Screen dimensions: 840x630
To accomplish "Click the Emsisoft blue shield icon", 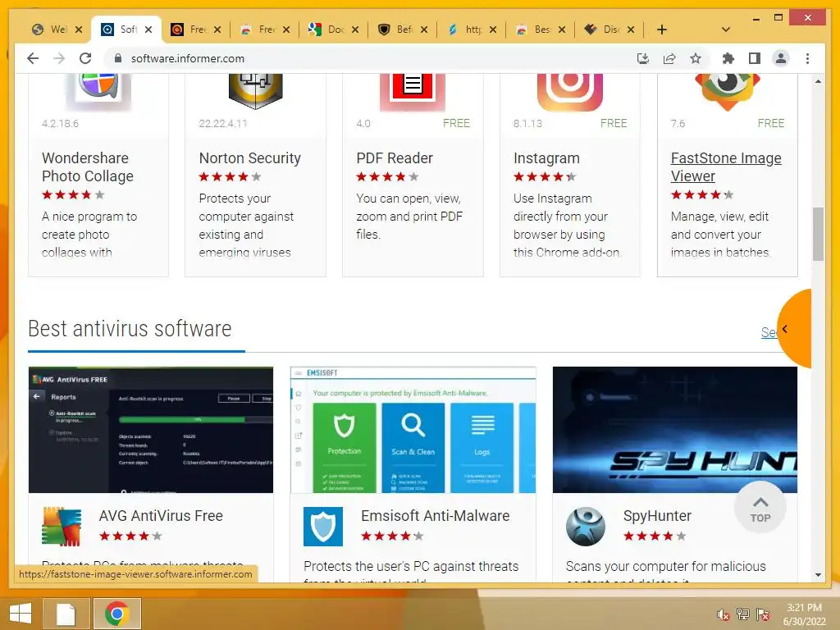I will pyautogui.click(x=323, y=526).
